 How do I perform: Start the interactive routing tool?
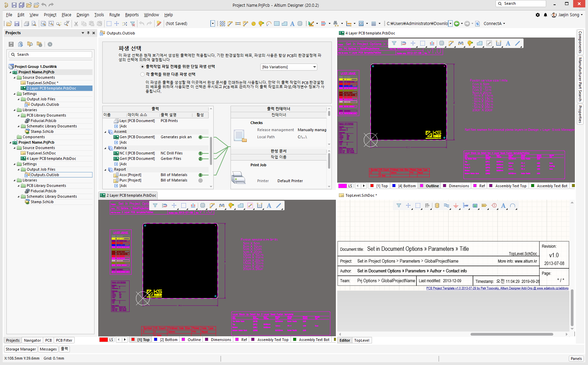(451, 43)
